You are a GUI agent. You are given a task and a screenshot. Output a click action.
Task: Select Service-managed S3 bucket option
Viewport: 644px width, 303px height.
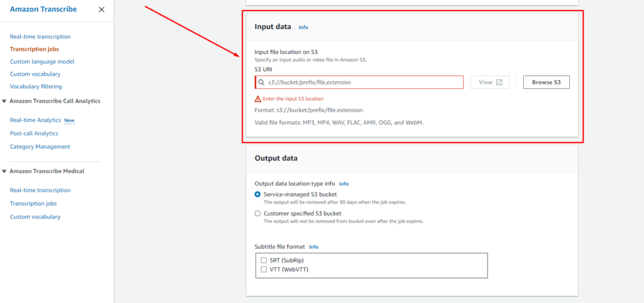pyautogui.click(x=257, y=194)
